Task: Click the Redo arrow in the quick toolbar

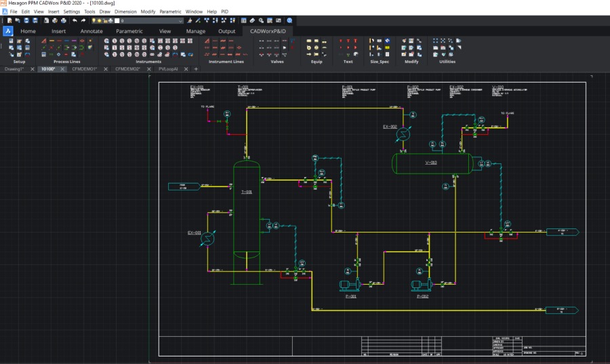Action: click(x=83, y=21)
